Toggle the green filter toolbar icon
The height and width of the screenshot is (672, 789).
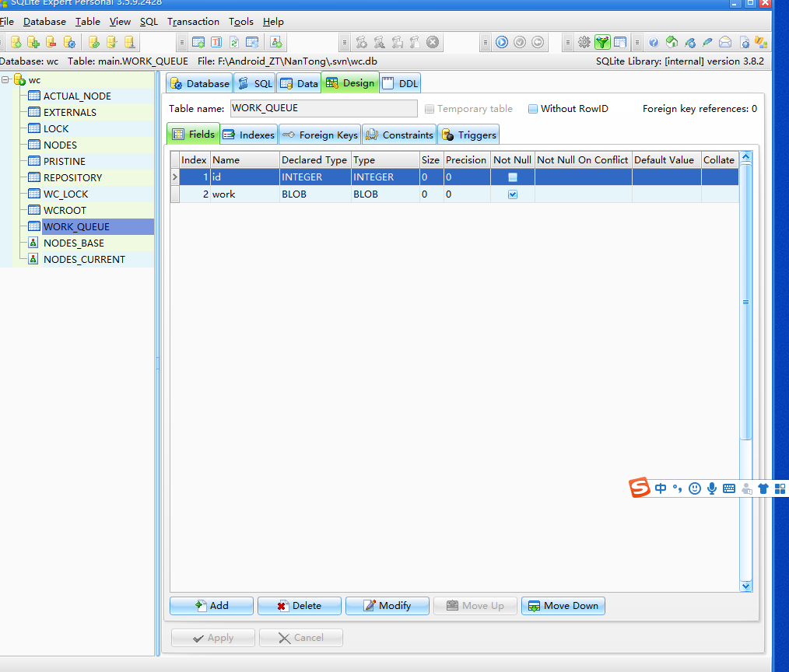click(601, 42)
